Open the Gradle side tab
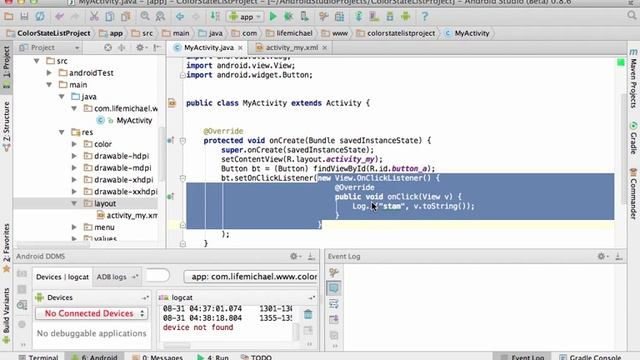 click(x=633, y=138)
